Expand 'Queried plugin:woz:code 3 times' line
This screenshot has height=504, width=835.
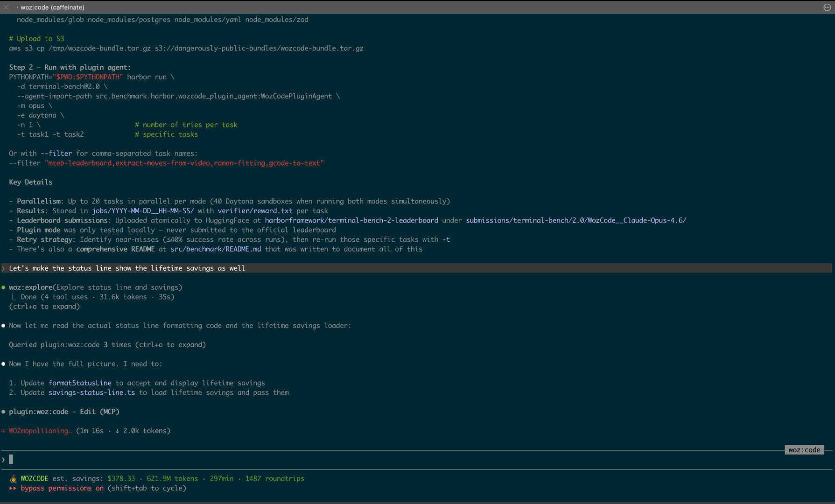107,345
